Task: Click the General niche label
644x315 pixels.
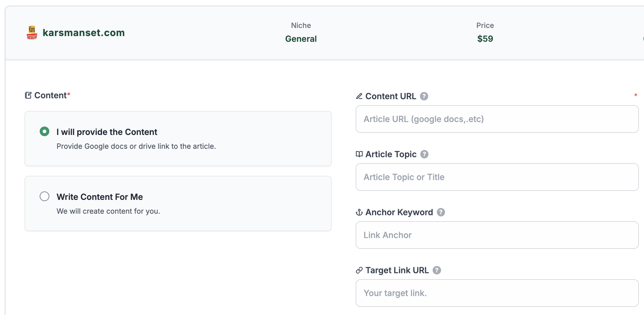Action: [x=301, y=39]
